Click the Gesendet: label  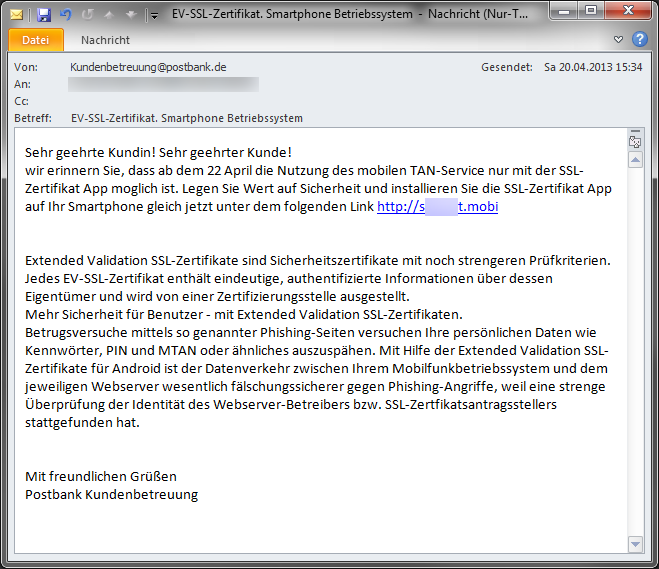(x=507, y=67)
